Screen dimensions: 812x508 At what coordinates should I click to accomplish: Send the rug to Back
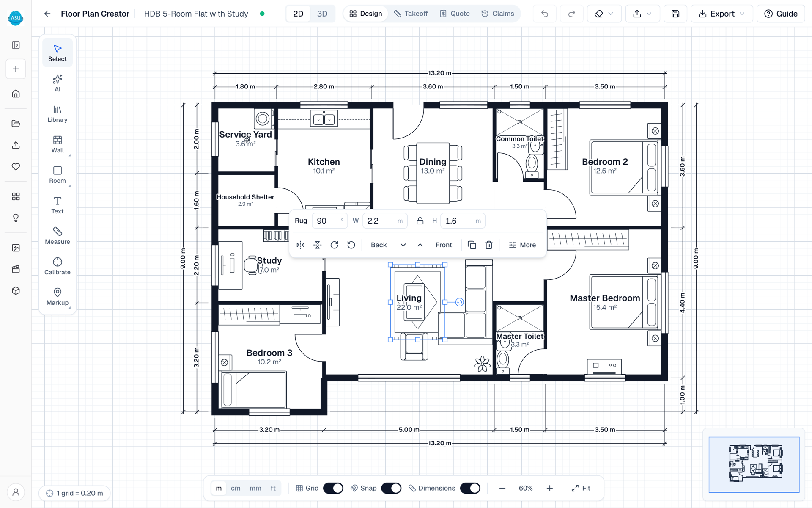coord(379,245)
